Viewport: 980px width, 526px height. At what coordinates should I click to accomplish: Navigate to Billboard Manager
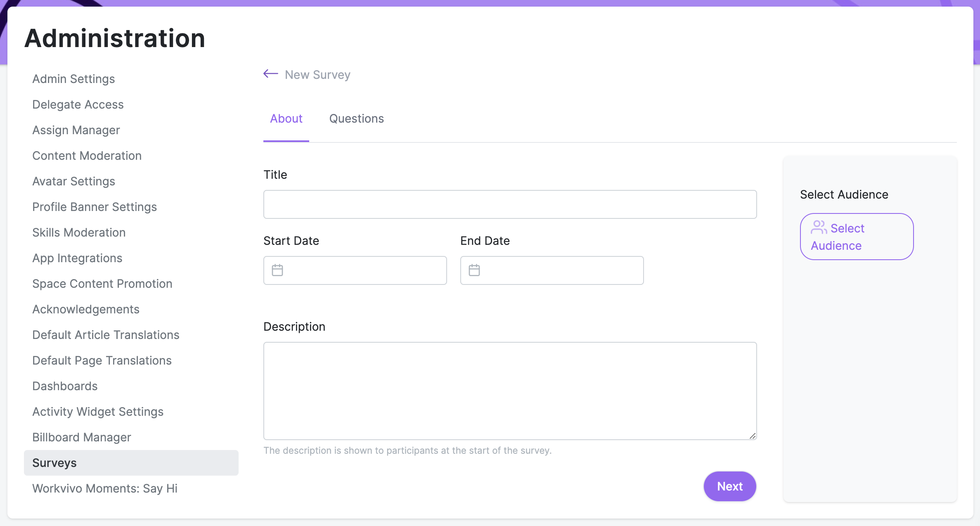tap(81, 437)
